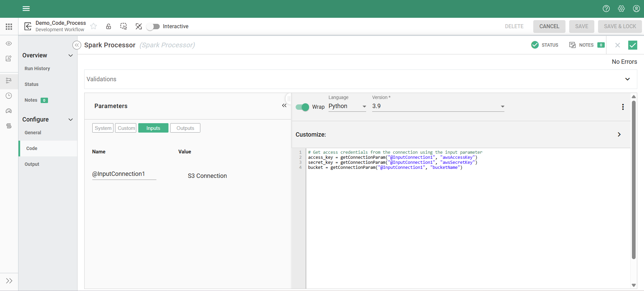Screen dimensions: 644x291
Task: Expand the Validations section
Action: (627, 79)
